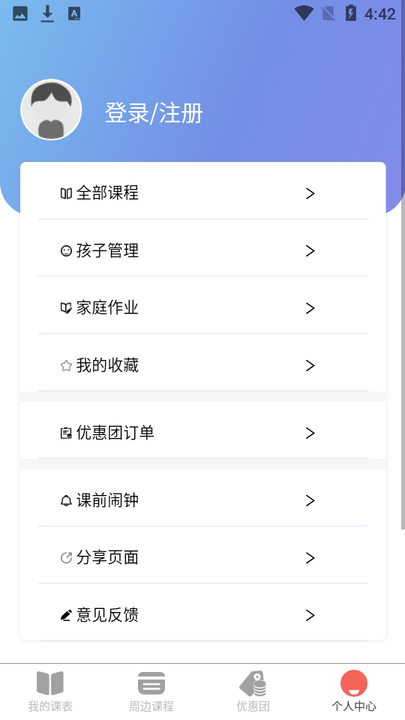
Task: Open the 我的收藏 menu entry
Action: point(203,366)
